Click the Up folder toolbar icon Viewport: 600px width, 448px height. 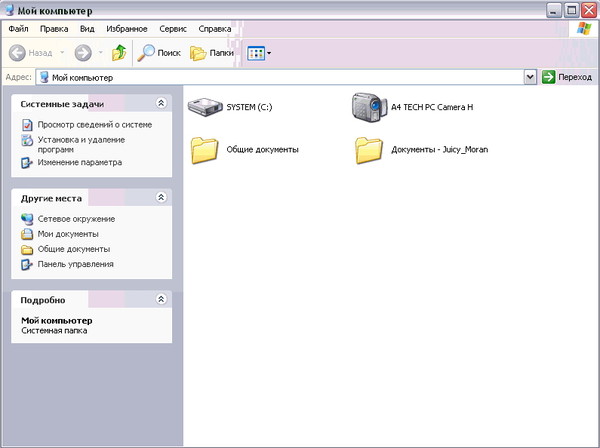coord(119,52)
